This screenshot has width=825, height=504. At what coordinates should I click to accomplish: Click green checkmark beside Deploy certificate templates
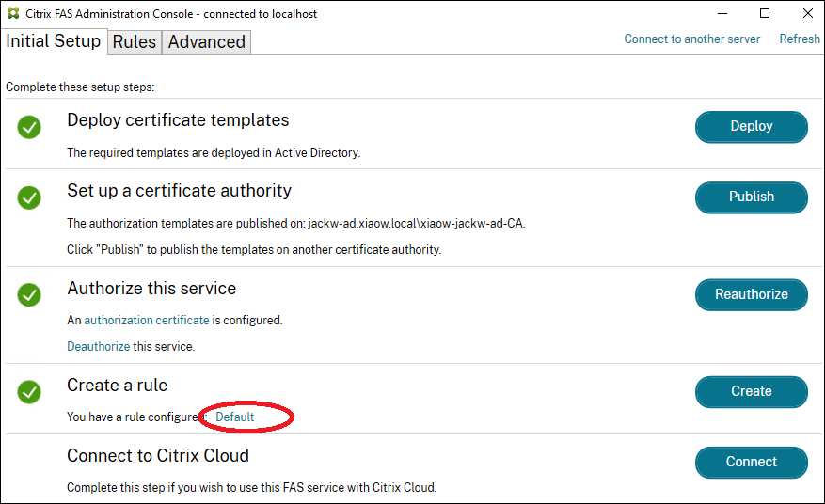[29, 127]
